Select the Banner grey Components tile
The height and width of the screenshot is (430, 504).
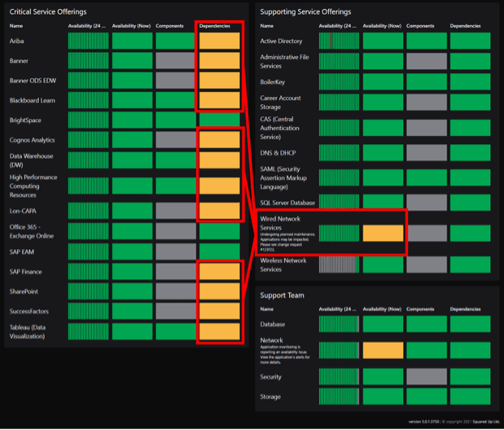point(175,61)
